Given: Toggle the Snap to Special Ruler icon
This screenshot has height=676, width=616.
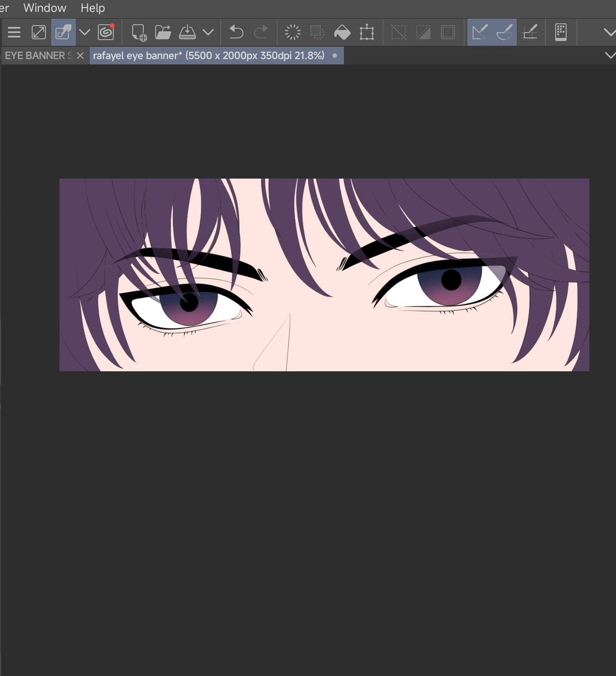Looking at the screenshot, I should coord(505,32).
